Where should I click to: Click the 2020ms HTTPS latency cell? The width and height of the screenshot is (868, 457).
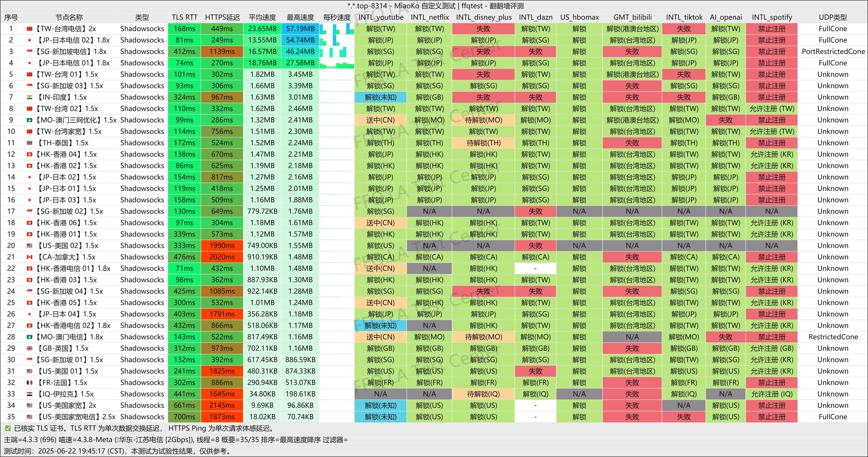[222, 257]
